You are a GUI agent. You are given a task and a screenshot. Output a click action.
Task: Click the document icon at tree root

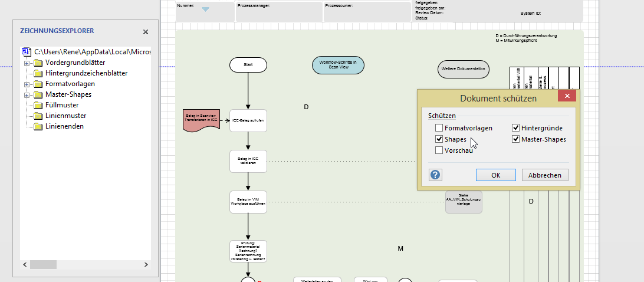[27, 52]
